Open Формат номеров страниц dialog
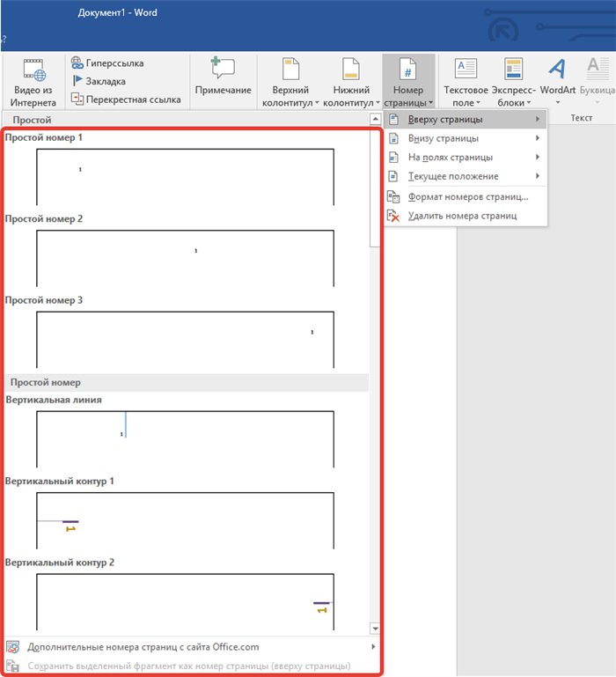This screenshot has width=616, height=677. coord(466,197)
